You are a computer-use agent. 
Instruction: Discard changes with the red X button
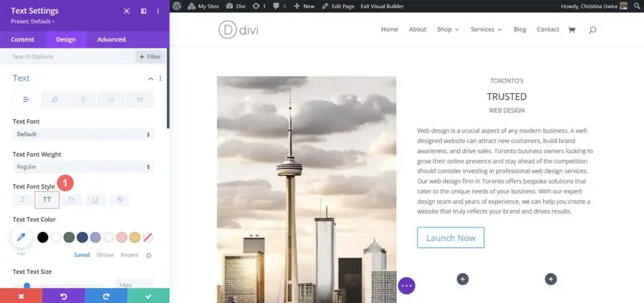tap(21, 295)
